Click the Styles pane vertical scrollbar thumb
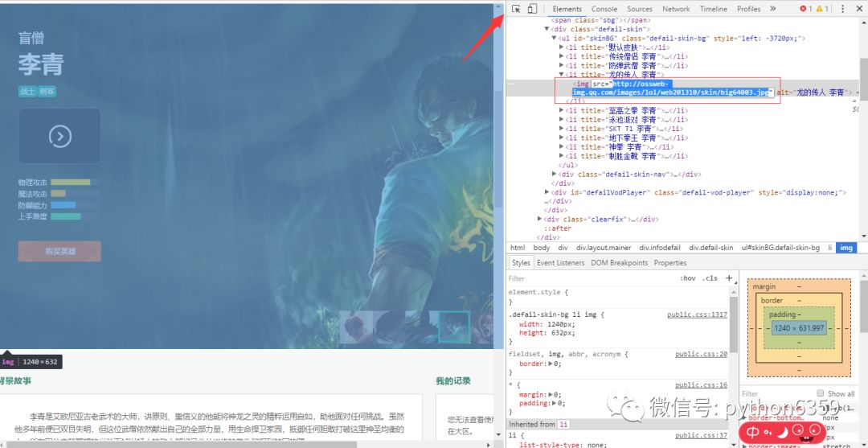This screenshot has width=868, height=448. click(x=734, y=325)
